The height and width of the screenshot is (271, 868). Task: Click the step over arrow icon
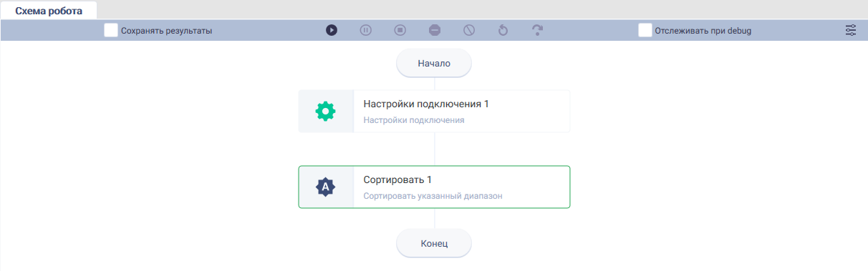(538, 30)
